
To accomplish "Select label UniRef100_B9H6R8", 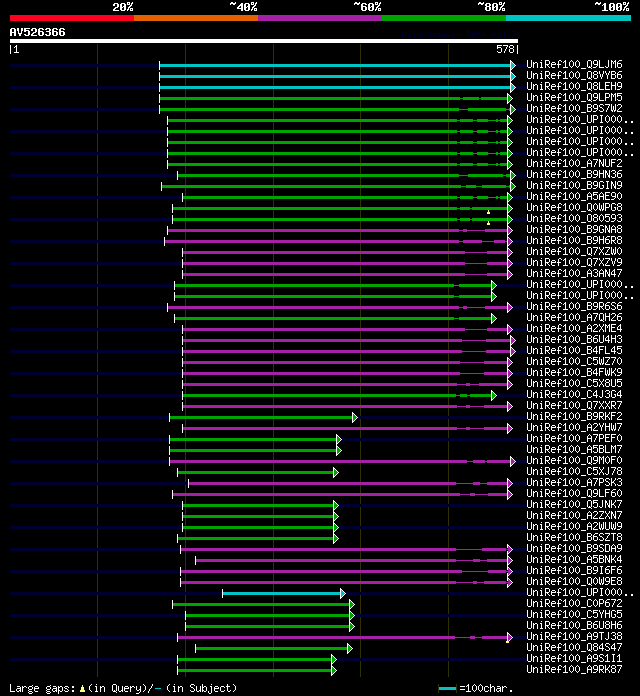I will coord(574,240).
